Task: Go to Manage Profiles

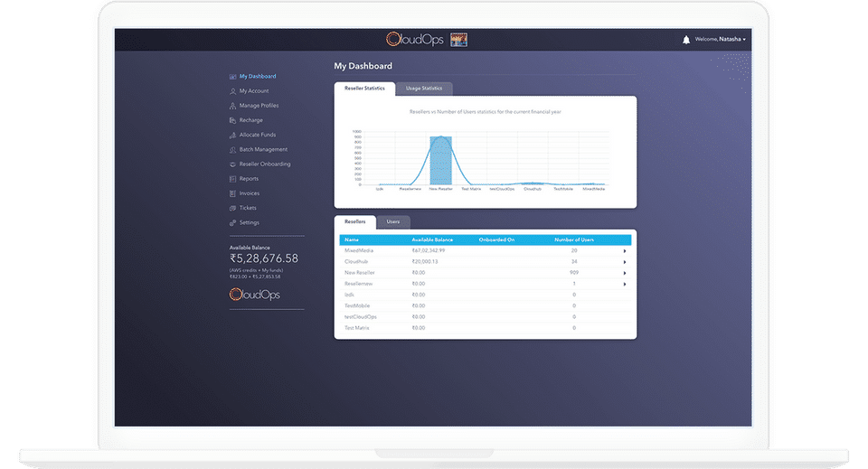Action: tap(259, 106)
